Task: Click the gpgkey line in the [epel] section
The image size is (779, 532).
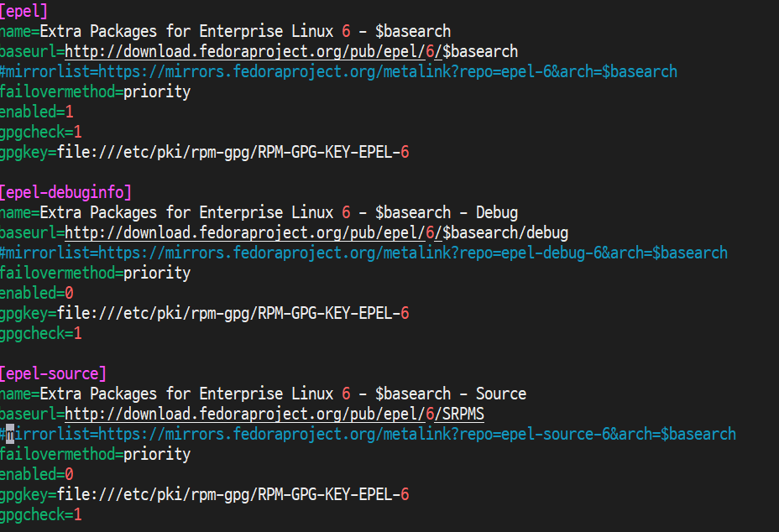Action: click(205, 152)
